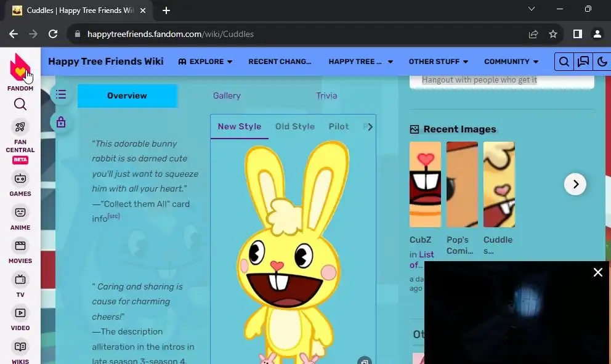Image resolution: width=611 pixels, height=364 pixels.
Task: Search the wiki with header magnifier
Action: point(564,62)
